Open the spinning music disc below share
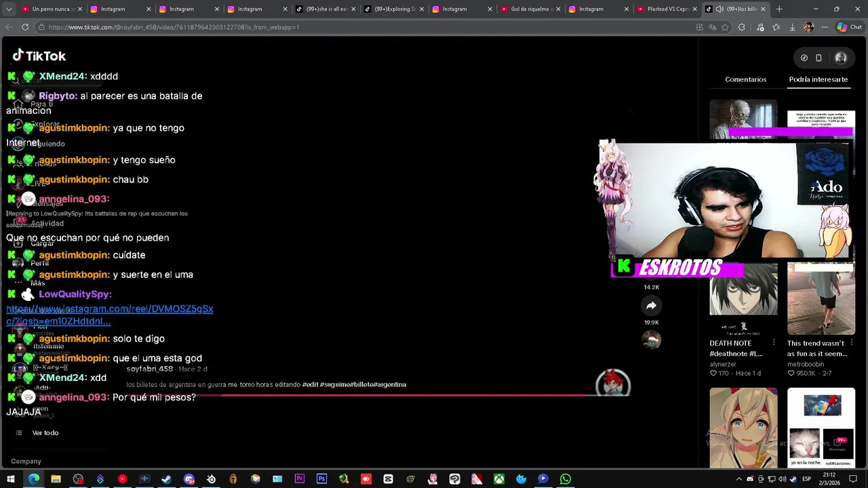The height and width of the screenshot is (488, 868). pyautogui.click(x=651, y=340)
